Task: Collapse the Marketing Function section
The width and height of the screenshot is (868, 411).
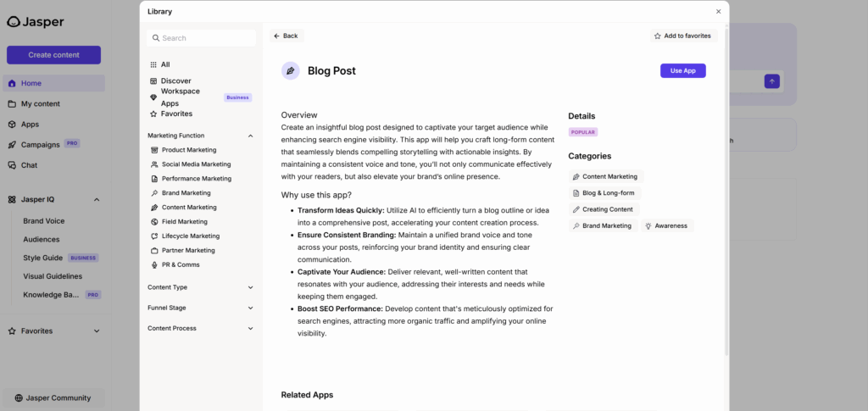Action: pyautogui.click(x=250, y=136)
